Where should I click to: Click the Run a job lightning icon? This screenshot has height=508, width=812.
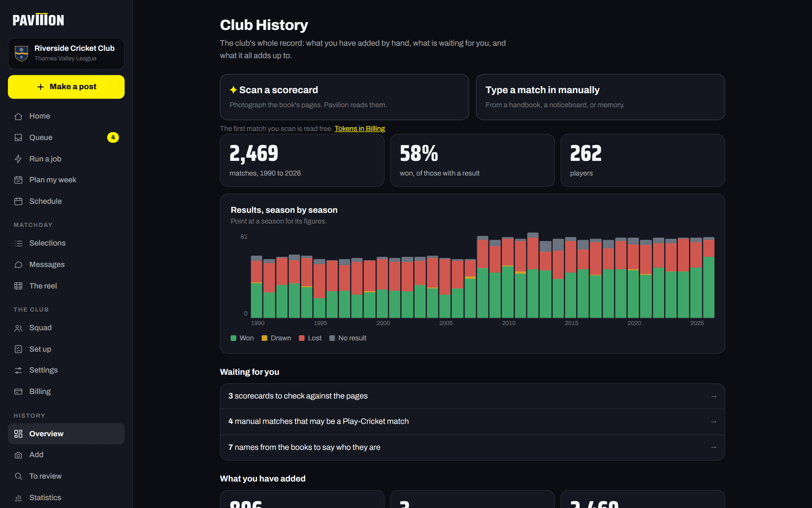(x=18, y=159)
